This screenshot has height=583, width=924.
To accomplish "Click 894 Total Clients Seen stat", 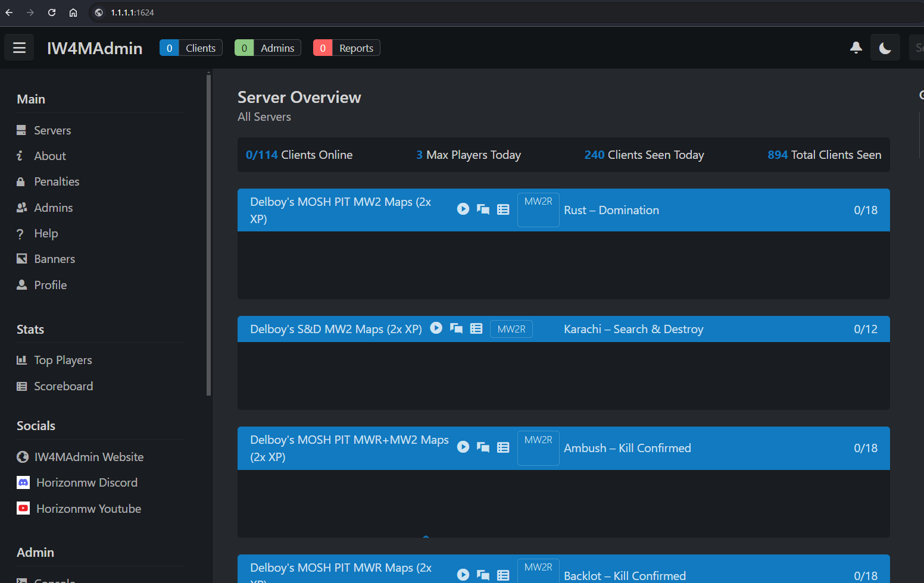I will (x=825, y=155).
